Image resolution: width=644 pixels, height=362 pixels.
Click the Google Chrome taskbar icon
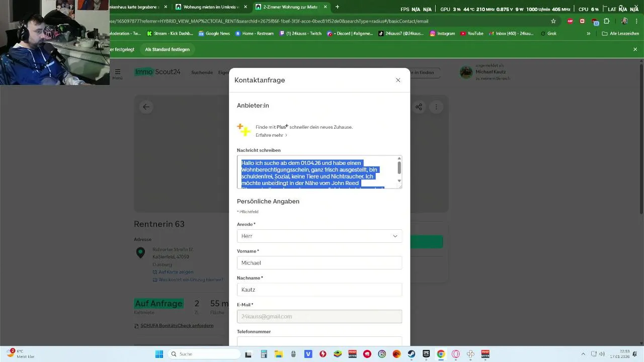coord(441,354)
